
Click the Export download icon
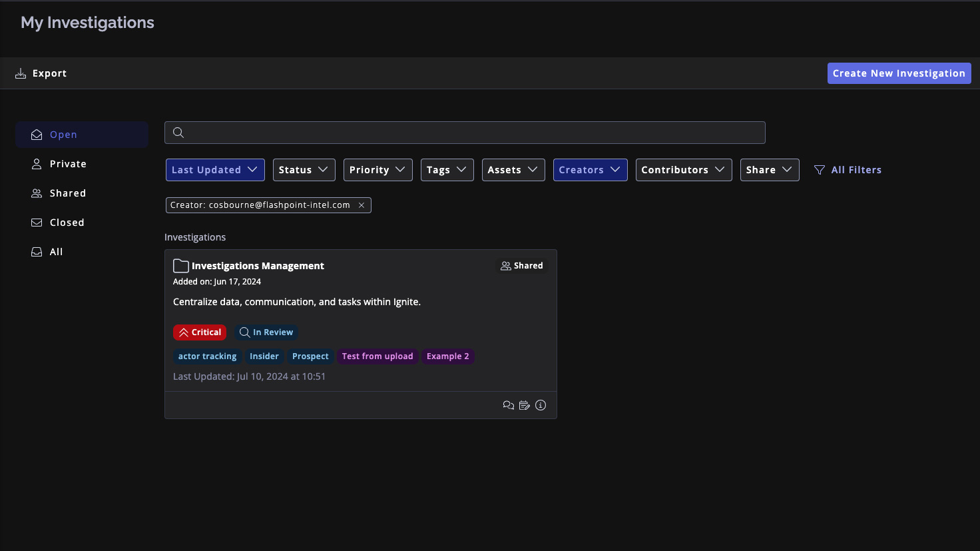21,73
